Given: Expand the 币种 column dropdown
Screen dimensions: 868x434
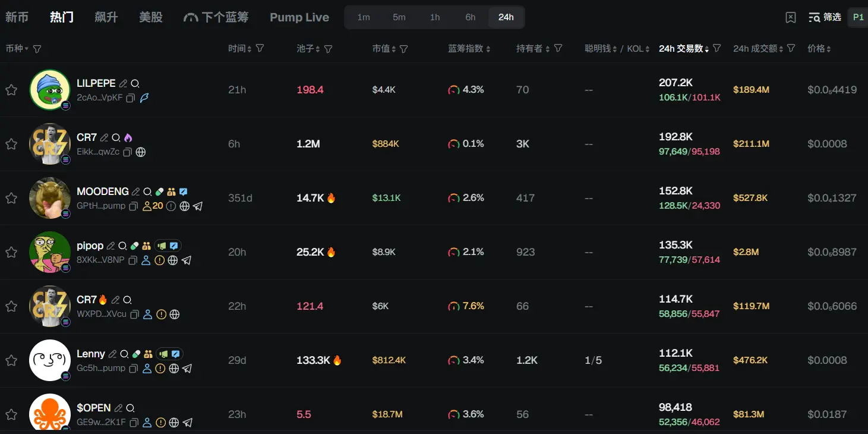Looking at the screenshot, I should point(26,49).
